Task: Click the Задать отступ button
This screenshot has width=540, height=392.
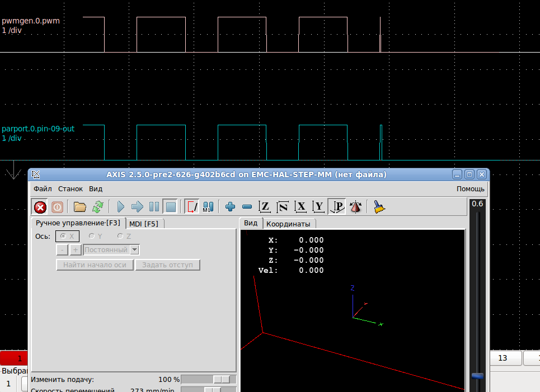Action: [x=168, y=265]
